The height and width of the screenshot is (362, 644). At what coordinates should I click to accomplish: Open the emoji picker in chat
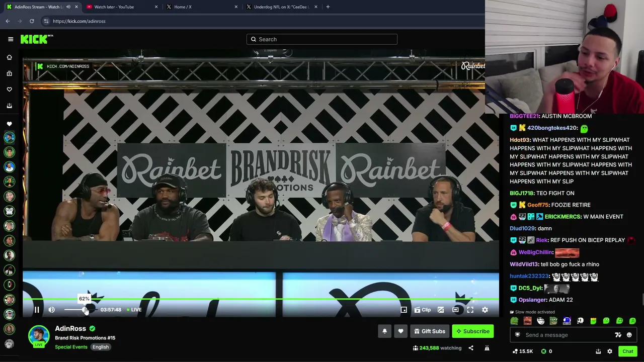[629, 335]
